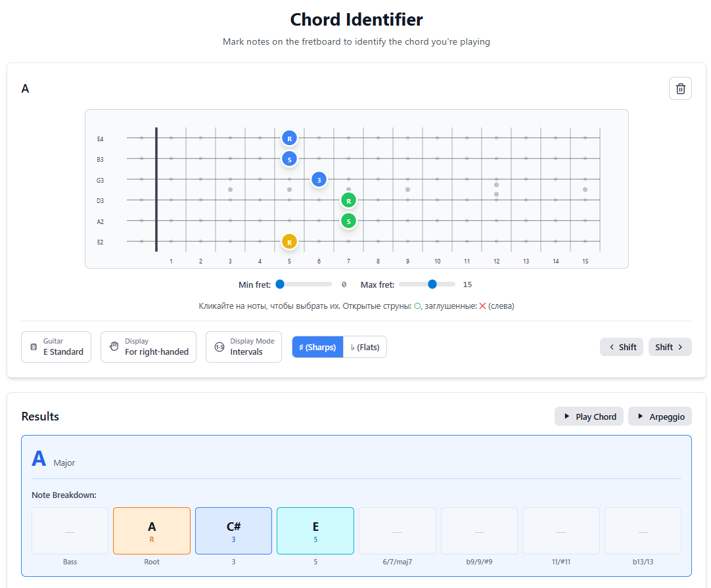This screenshot has width=711, height=588.
Task: Open the Display handedness selector
Action: coord(148,346)
